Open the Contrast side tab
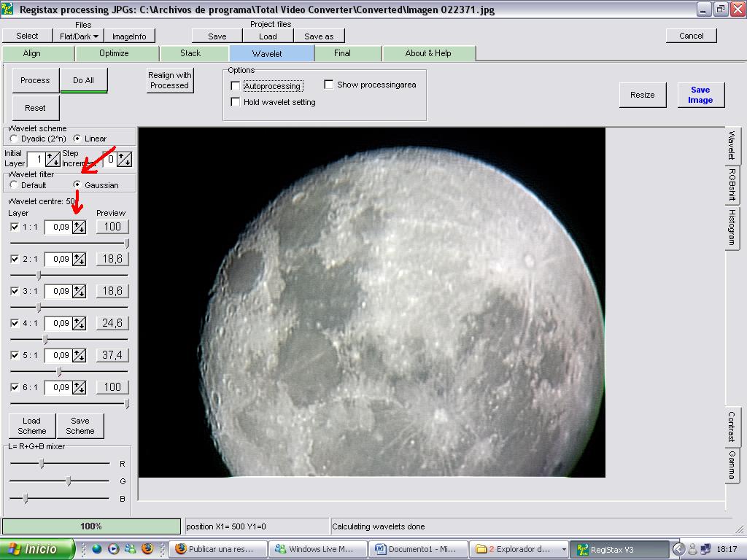Image resolution: width=747 pixels, height=560 pixels. [732, 427]
